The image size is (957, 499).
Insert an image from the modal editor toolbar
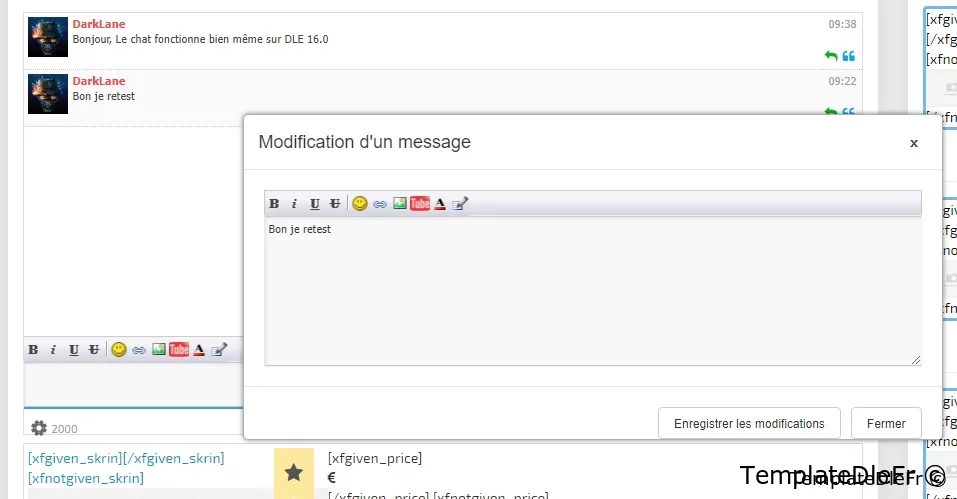point(400,204)
